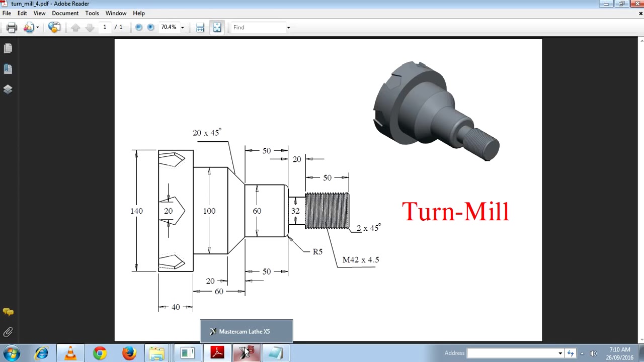The height and width of the screenshot is (362, 644).
Task: Open the Help menu
Action: (139, 13)
